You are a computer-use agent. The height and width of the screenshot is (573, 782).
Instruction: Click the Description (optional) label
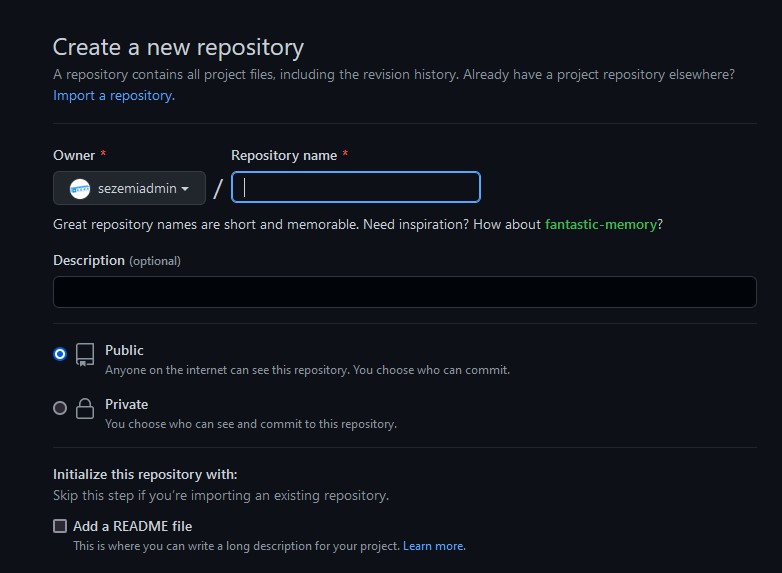[117, 260]
